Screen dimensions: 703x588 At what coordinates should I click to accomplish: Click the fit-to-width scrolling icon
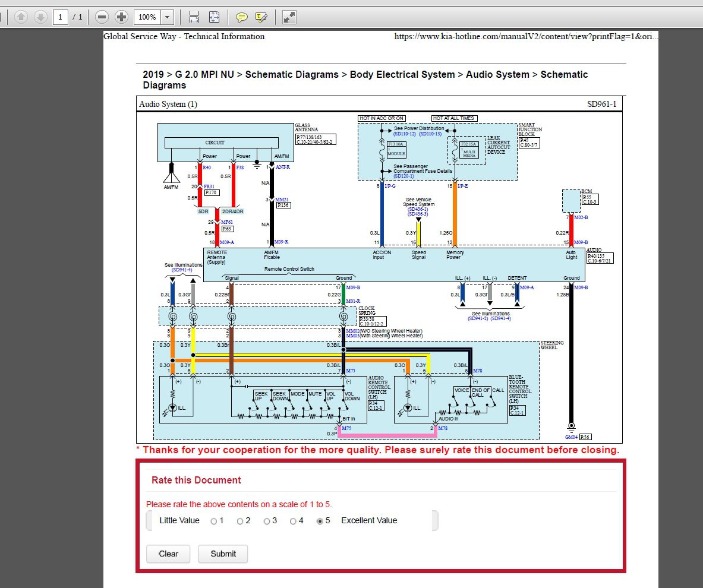coord(194,17)
